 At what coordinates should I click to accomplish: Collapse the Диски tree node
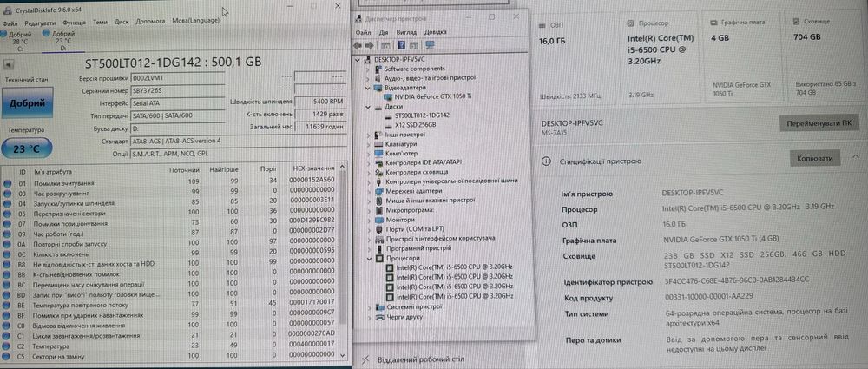(367, 107)
